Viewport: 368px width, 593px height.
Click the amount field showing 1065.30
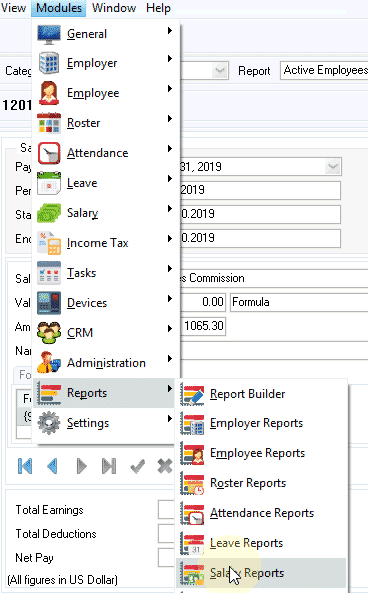pyautogui.click(x=203, y=326)
